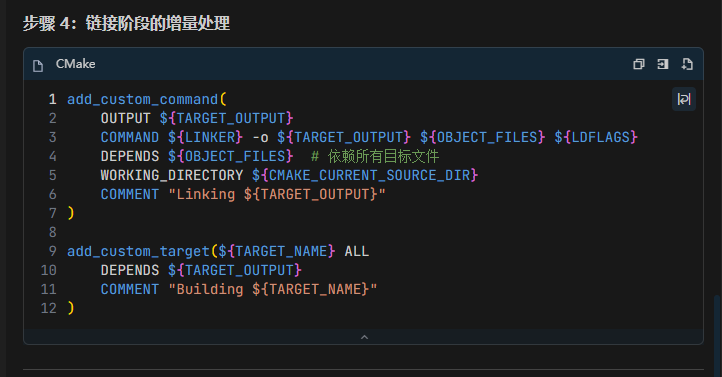Click the new file from code icon

coord(687,64)
